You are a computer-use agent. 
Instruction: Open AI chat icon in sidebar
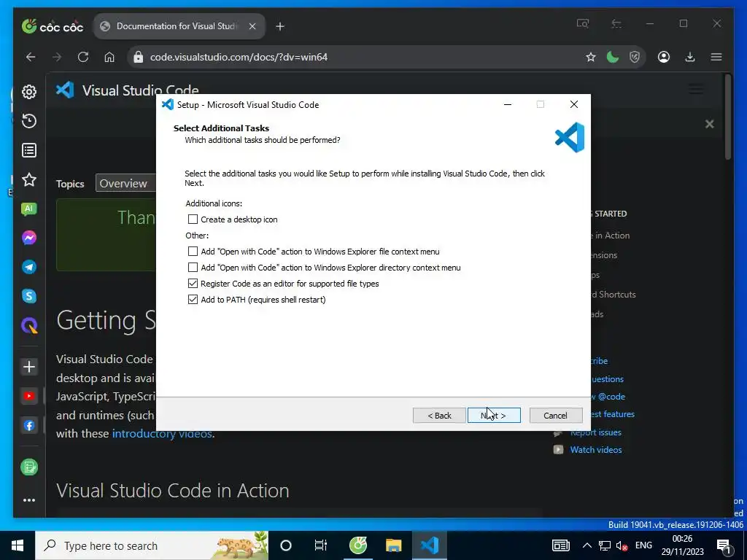[29, 209]
